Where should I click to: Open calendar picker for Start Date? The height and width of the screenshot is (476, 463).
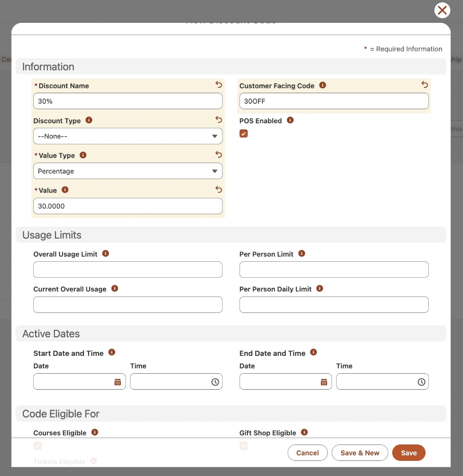[117, 382]
